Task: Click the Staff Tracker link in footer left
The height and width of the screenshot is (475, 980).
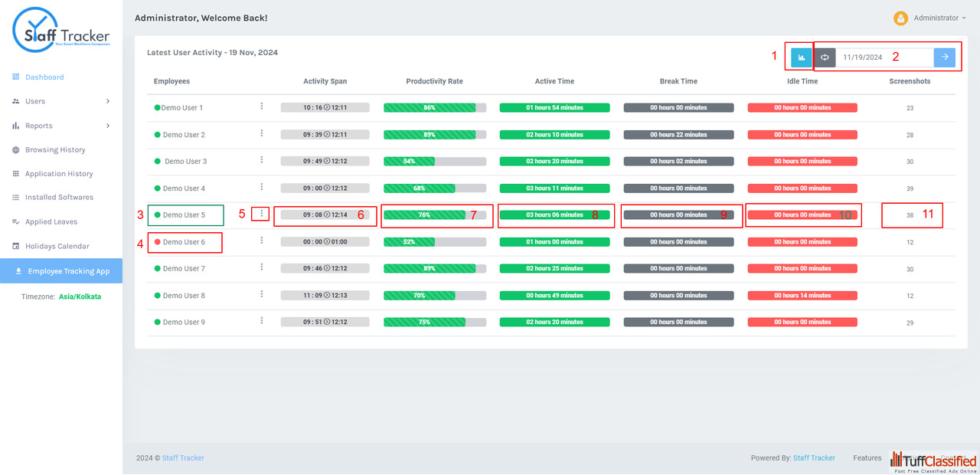Action: [x=183, y=458]
